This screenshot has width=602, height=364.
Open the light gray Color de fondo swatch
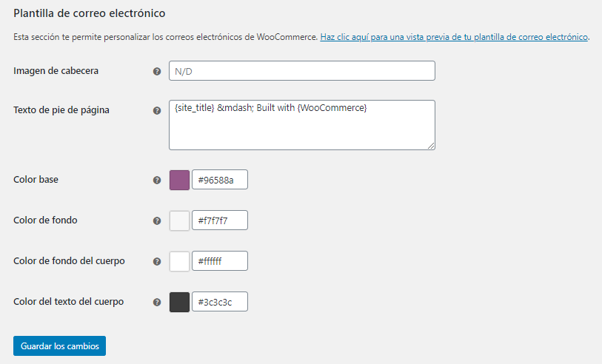click(x=180, y=220)
